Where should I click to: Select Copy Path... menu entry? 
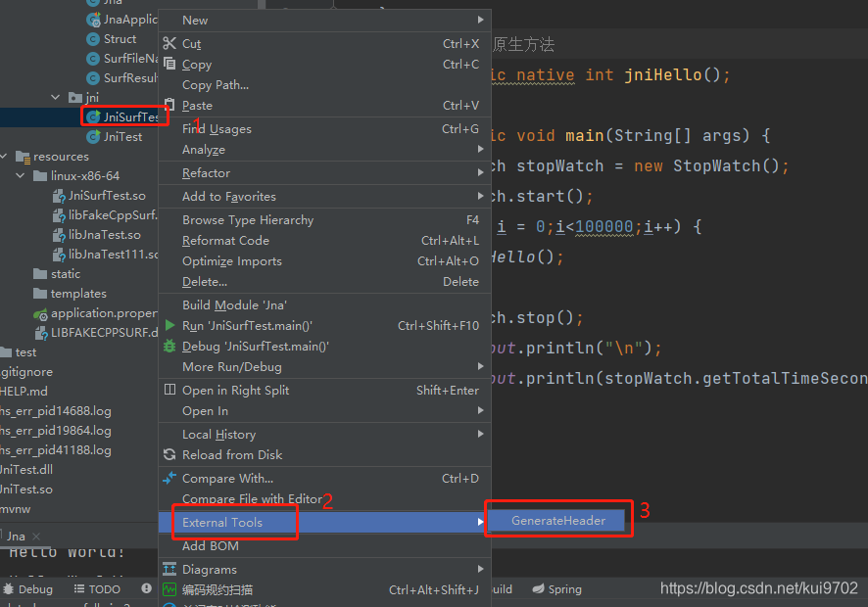[x=324, y=84]
